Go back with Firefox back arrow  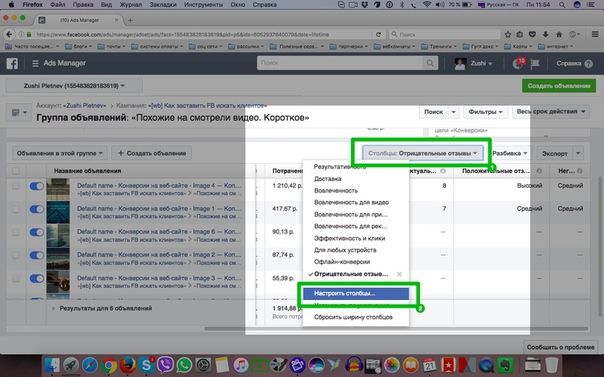coord(10,34)
